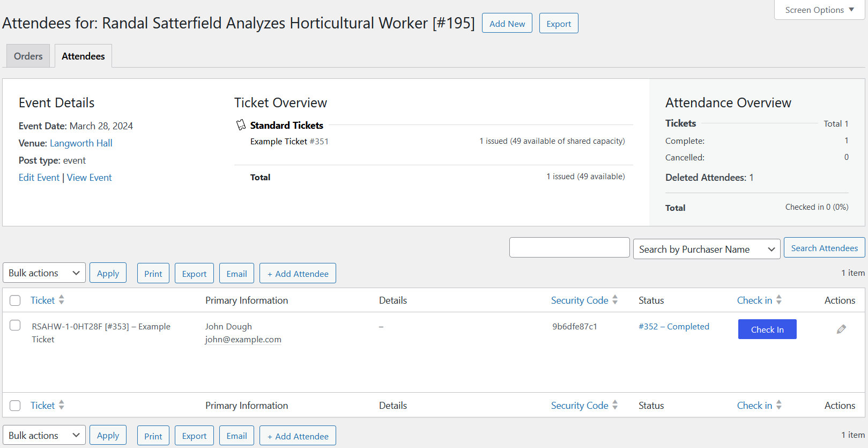Select all attendees via top header checkbox

[x=15, y=300]
